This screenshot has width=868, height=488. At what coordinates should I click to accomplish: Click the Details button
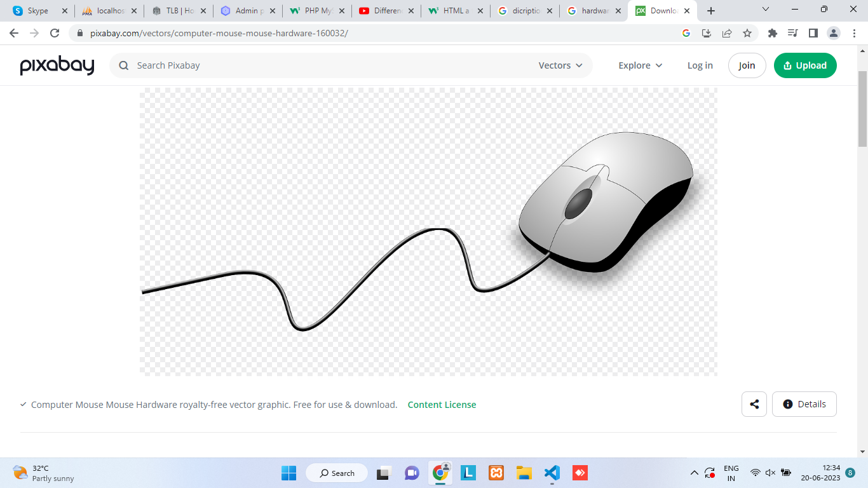click(804, 404)
